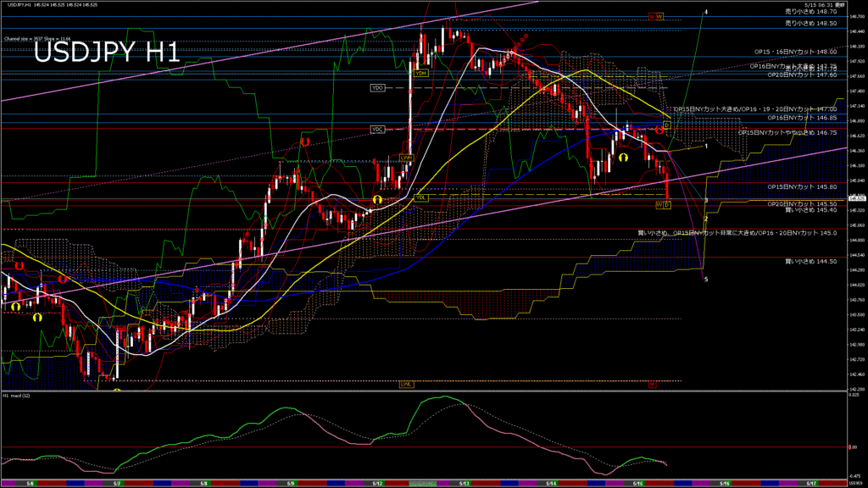Click the H1 macd (12) indicator label
The width and height of the screenshot is (868, 488).
[17, 396]
